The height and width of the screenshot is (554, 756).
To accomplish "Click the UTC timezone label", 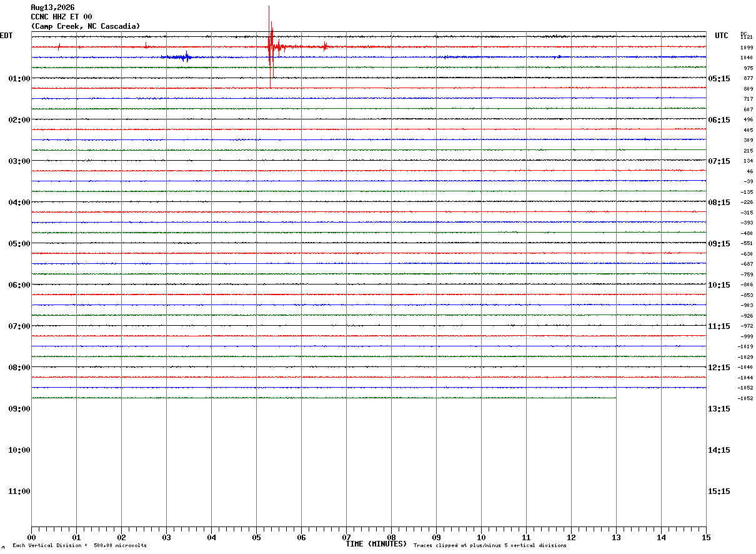I will (722, 36).
